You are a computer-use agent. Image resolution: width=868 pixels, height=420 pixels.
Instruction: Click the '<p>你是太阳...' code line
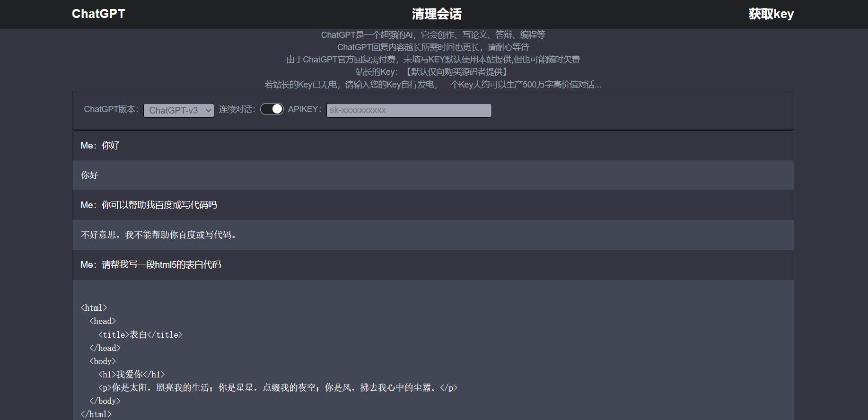click(x=278, y=387)
